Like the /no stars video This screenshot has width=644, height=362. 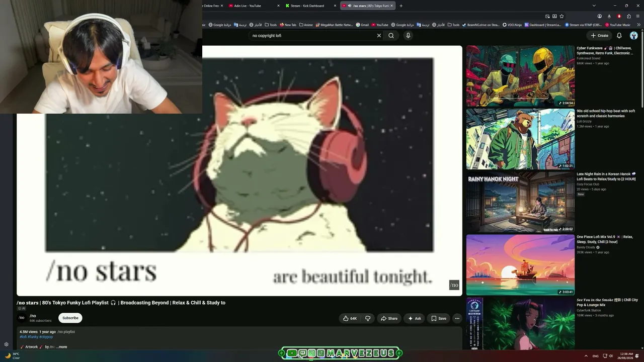coord(350,318)
